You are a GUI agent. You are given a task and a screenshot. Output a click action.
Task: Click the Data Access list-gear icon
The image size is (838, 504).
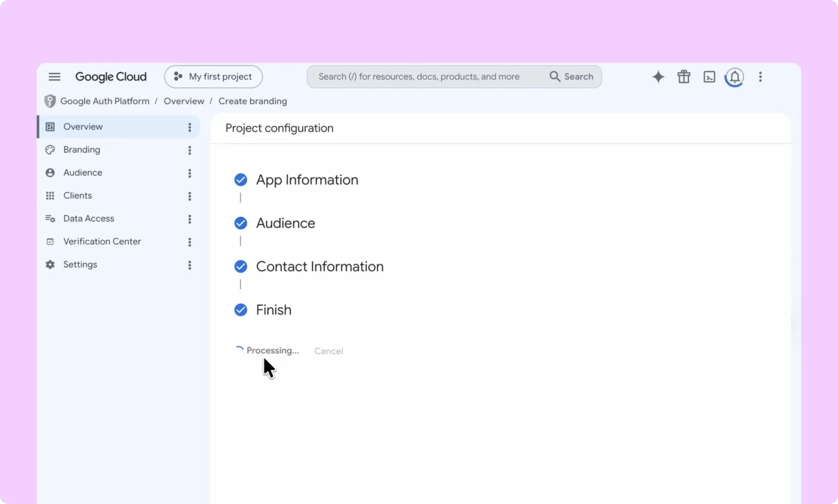point(50,219)
